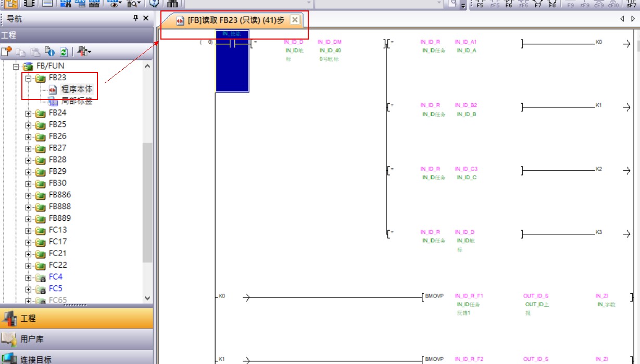Click the new data icon in project toolbar
Viewport: 640px width, 364px height.
pos(6,52)
